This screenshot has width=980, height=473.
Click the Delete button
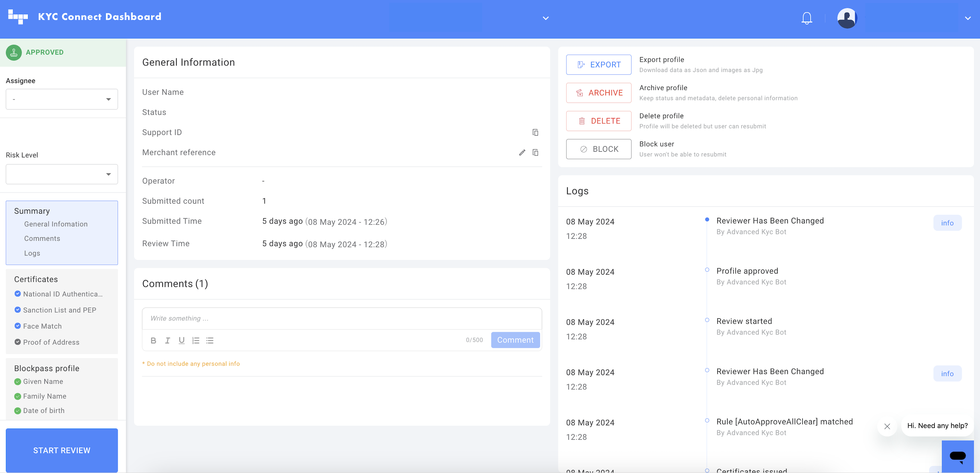coord(598,121)
